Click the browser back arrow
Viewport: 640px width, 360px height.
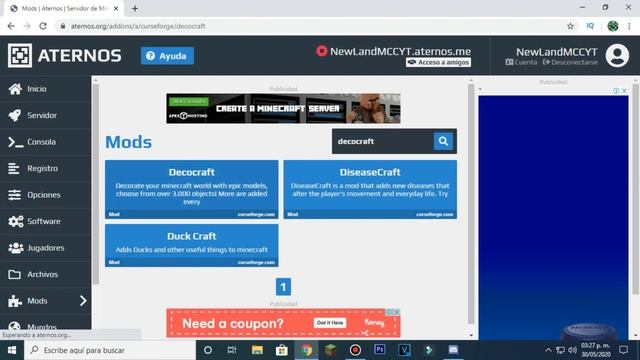[11, 26]
